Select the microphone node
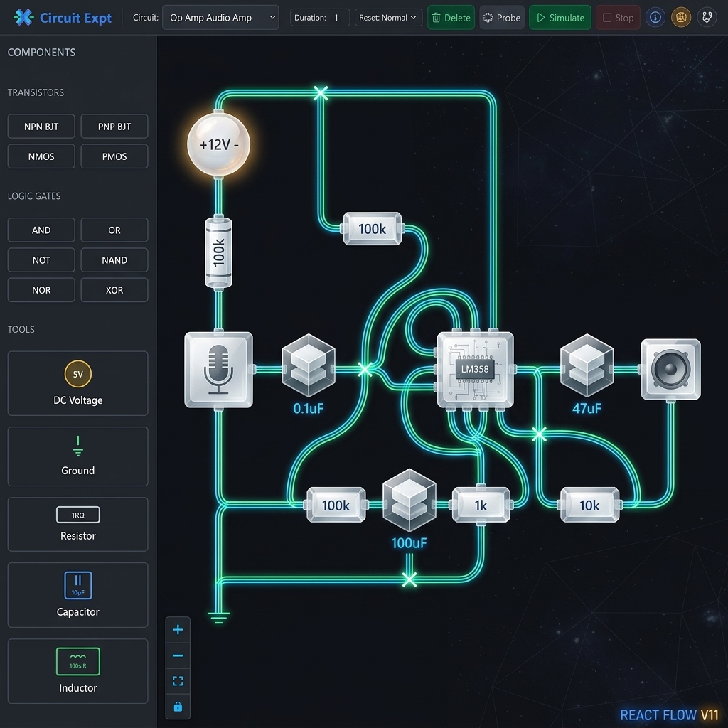This screenshot has height=728, width=728. (x=219, y=370)
